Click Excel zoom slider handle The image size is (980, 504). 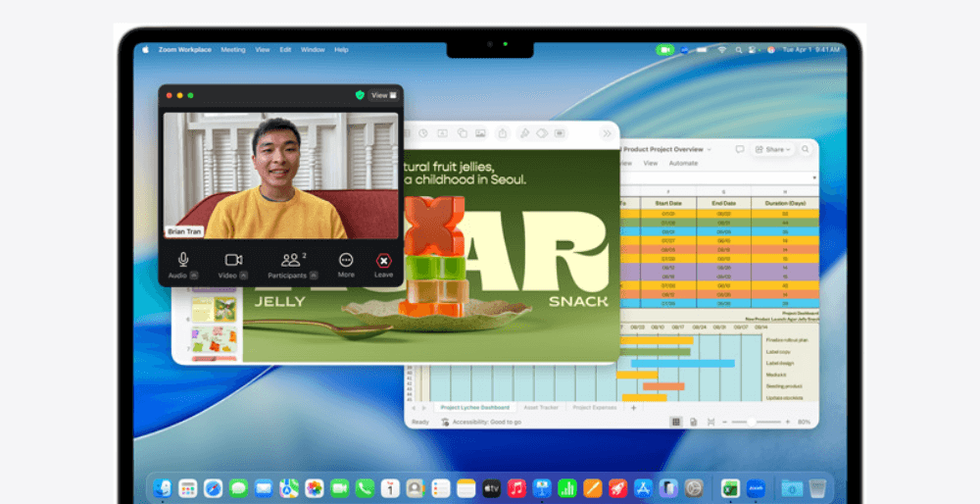point(751,422)
